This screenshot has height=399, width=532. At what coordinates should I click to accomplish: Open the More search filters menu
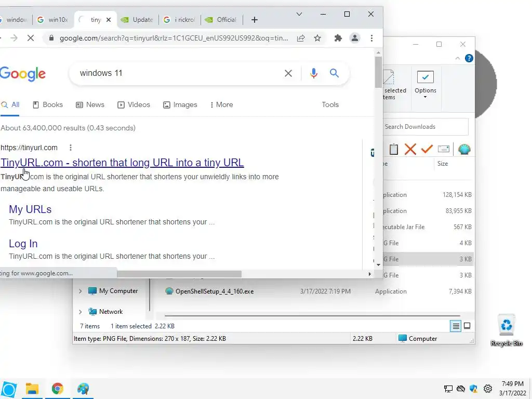pyautogui.click(x=221, y=104)
